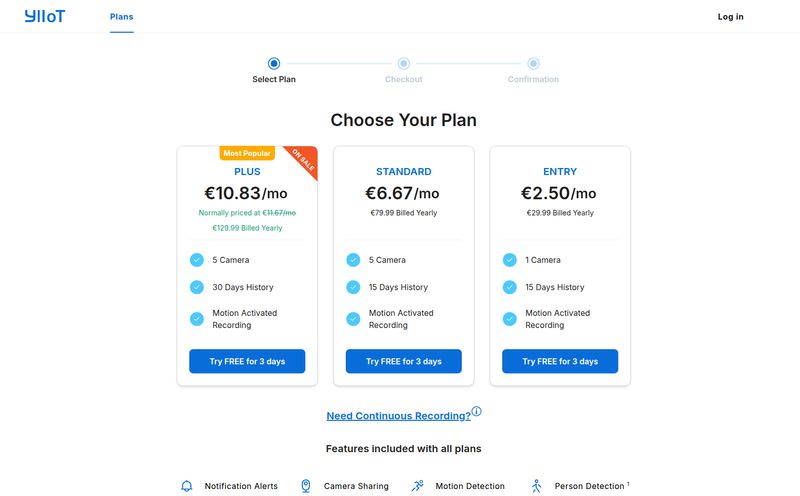The height and width of the screenshot is (496, 800).
Task: Click the 5 Camera checkmark in Standard
Action: 353,260
